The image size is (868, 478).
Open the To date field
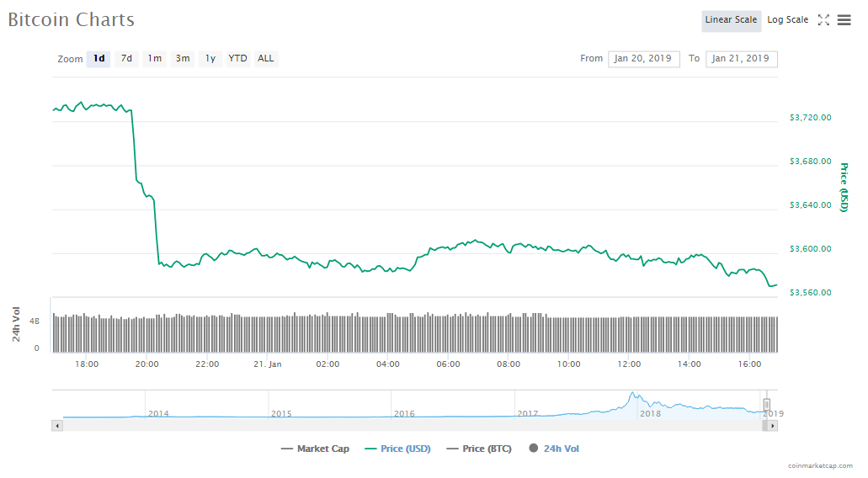point(741,59)
